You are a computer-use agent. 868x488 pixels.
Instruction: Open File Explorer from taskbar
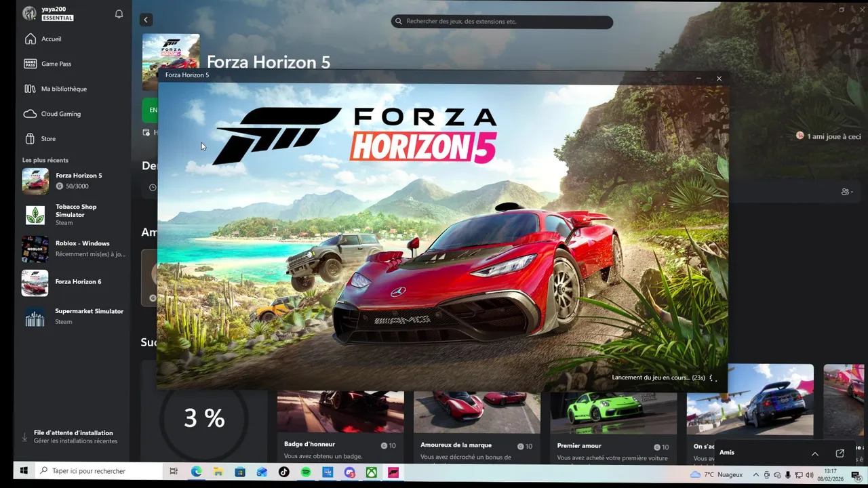click(x=218, y=472)
